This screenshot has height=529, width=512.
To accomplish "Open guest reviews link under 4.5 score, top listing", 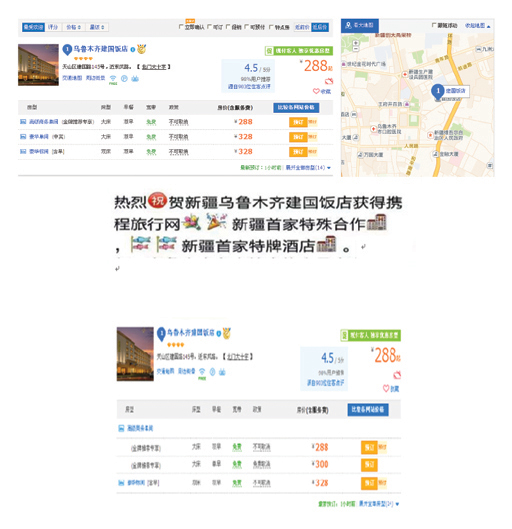I will [x=249, y=87].
